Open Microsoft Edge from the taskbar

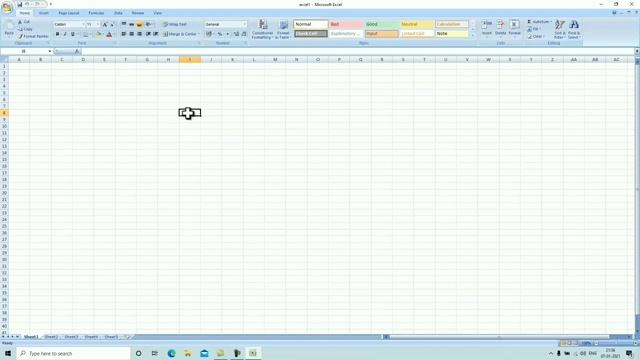tap(171, 353)
